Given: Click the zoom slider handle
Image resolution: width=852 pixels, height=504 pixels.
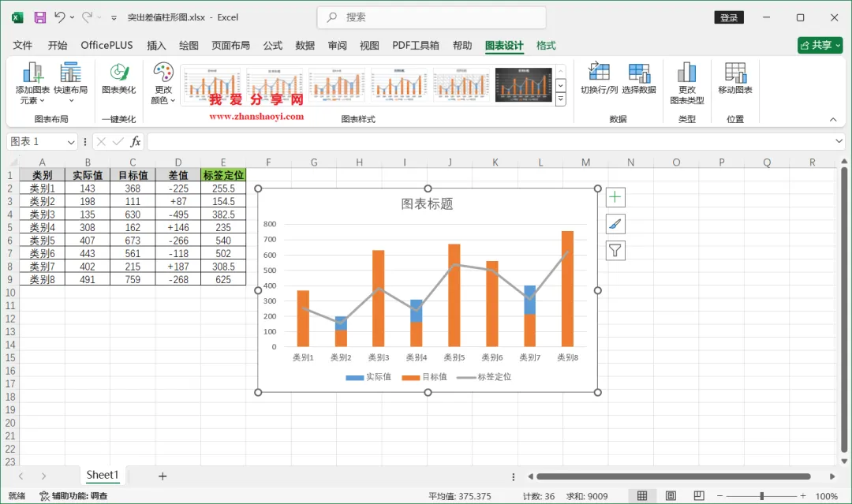Looking at the screenshot, I should 762,496.
